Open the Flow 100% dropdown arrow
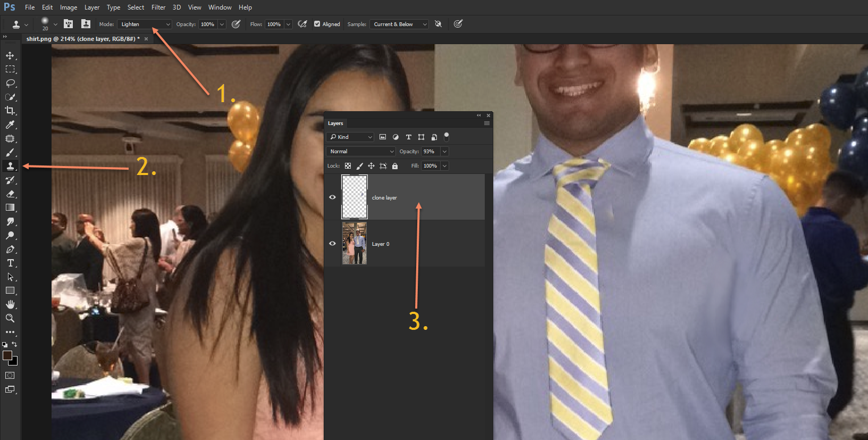The image size is (868, 440). 288,24
